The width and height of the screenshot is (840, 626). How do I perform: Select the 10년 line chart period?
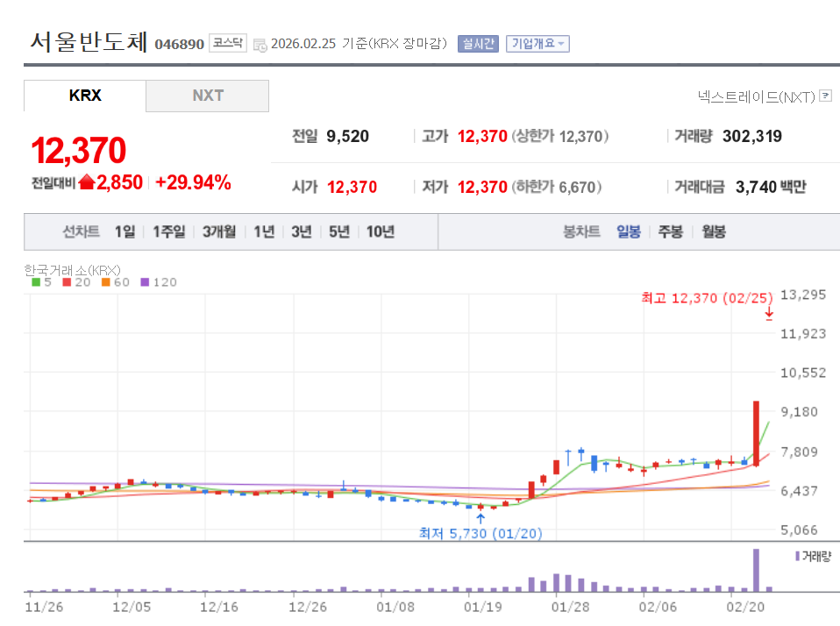point(381,231)
